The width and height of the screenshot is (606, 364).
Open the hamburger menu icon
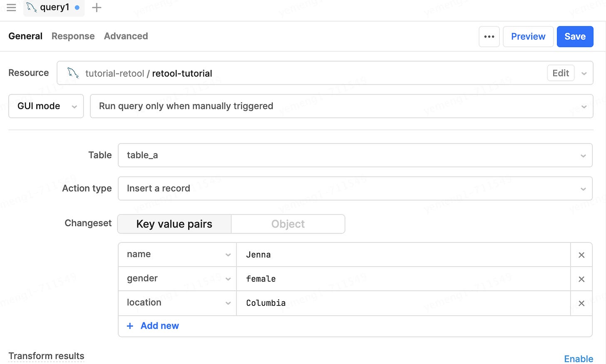click(11, 7)
